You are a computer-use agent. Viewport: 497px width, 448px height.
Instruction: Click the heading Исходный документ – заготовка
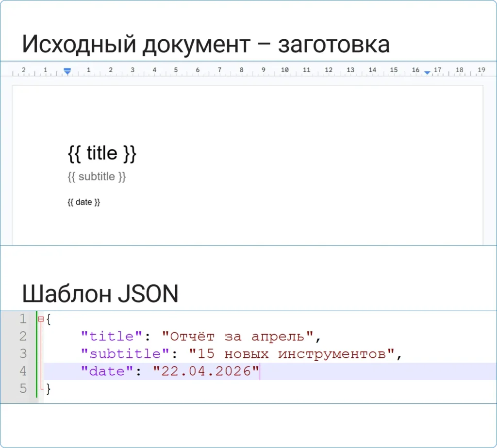tap(206, 45)
